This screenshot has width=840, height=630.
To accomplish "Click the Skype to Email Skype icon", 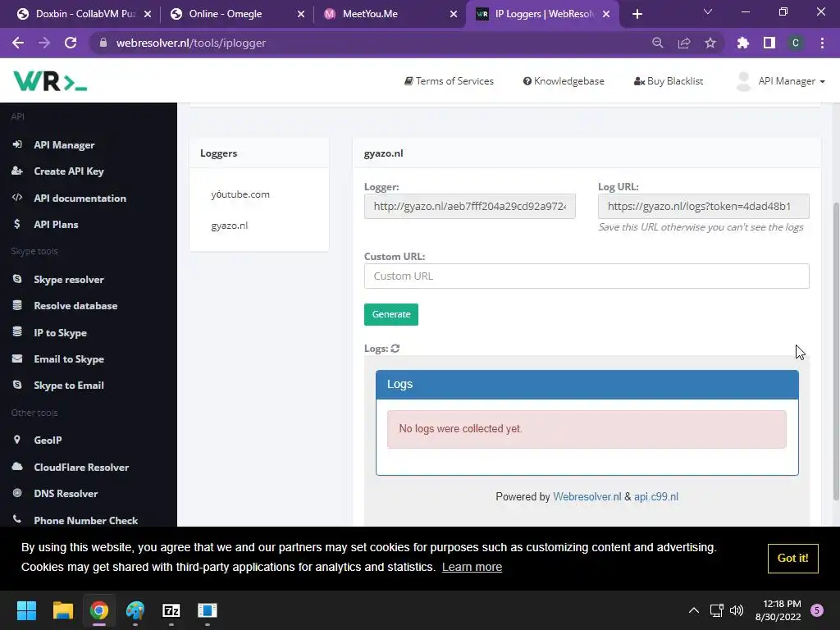I will click(17, 385).
